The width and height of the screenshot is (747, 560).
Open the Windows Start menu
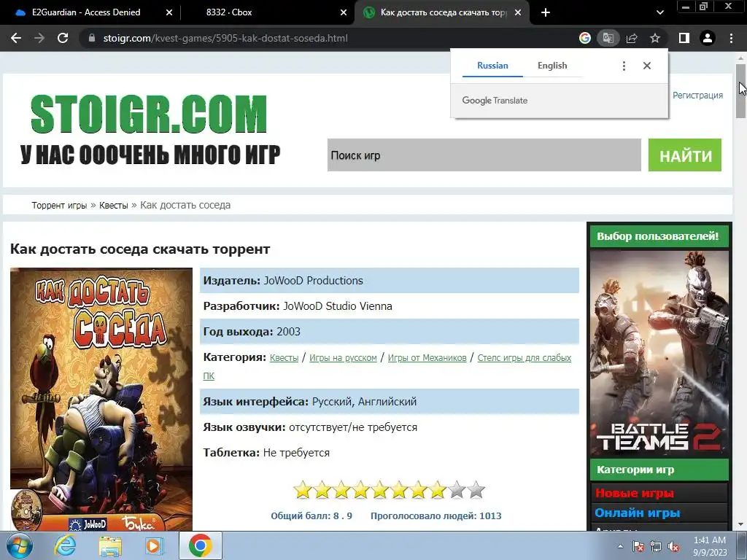point(20,545)
